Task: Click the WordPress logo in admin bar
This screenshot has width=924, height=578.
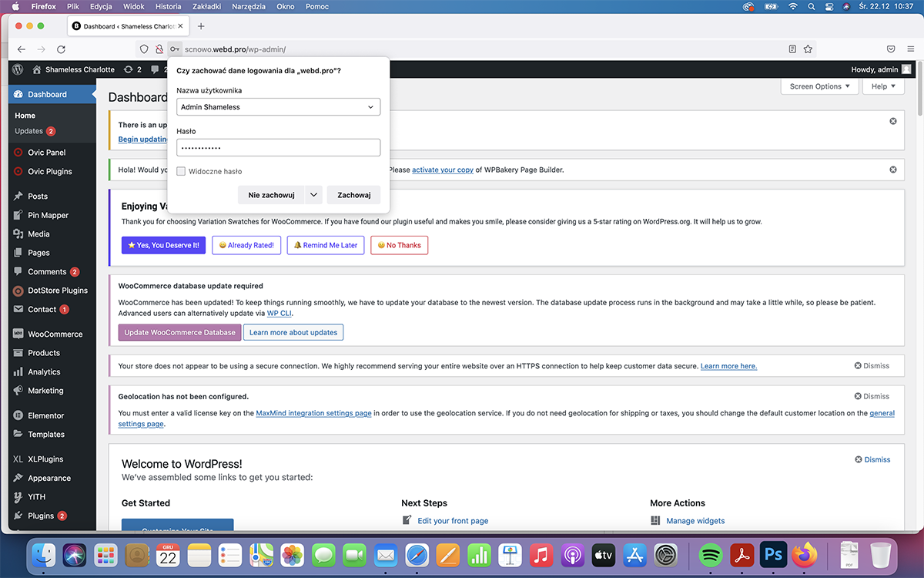Action: (x=18, y=69)
